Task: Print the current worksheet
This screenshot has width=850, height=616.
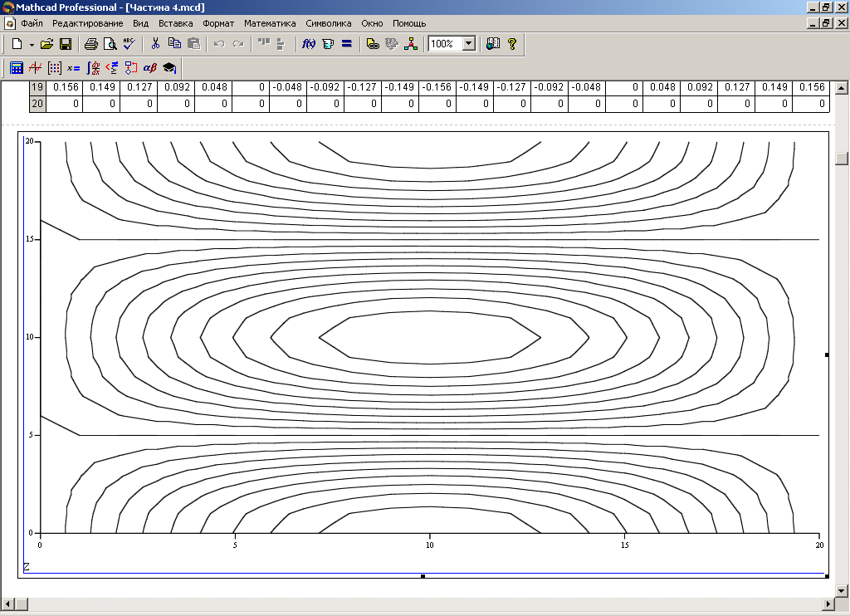Action: [x=91, y=44]
